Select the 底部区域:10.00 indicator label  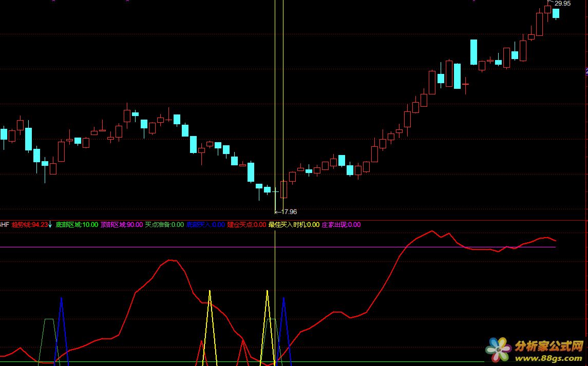[77, 225]
